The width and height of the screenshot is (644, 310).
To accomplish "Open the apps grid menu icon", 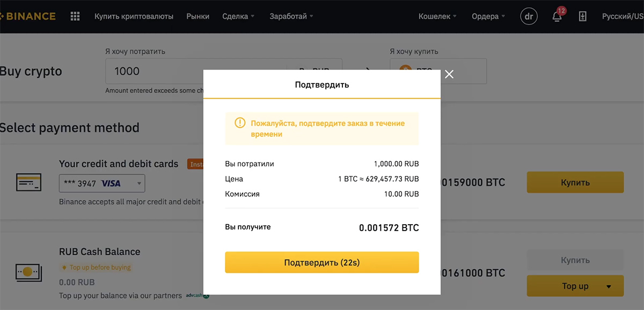I will click(x=75, y=16).
